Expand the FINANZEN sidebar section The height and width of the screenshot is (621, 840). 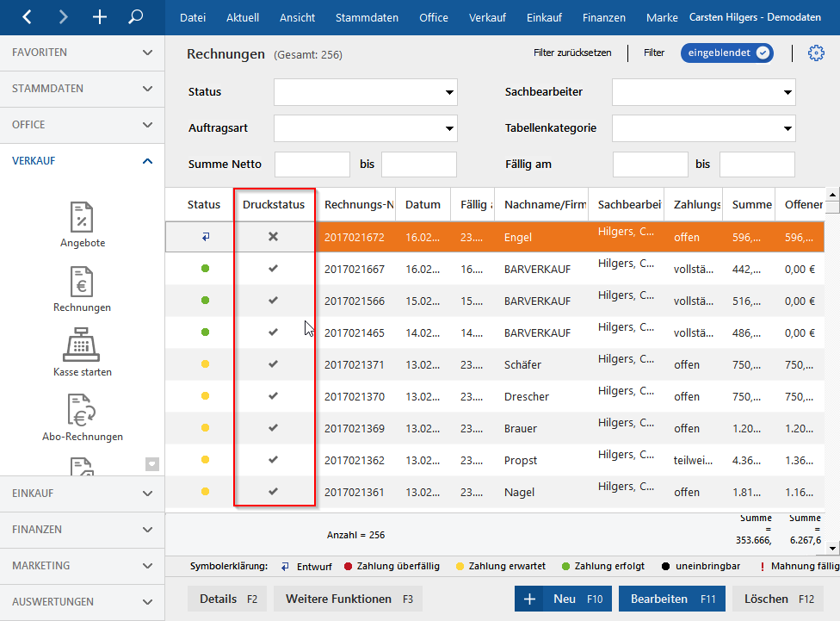(x=82, y=530)
